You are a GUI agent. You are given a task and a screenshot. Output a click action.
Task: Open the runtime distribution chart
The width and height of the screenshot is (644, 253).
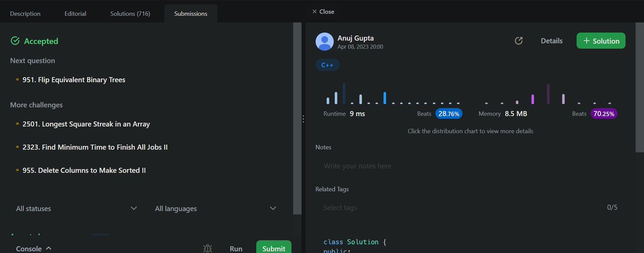coord(393,93)
